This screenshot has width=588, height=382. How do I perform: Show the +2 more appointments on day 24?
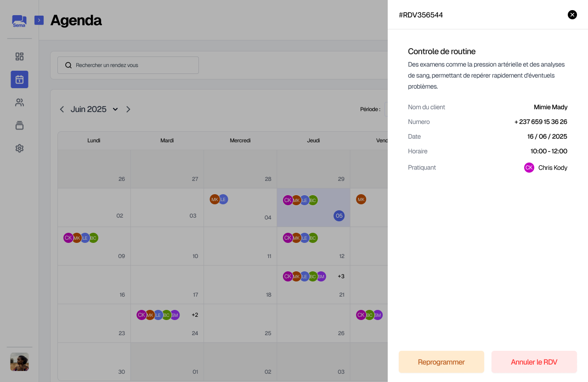coord(195,315)
